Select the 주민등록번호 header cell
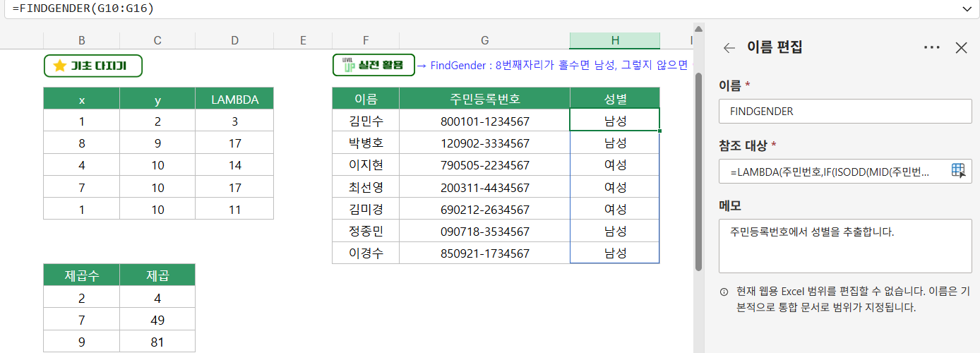 (x=484, y=99)
